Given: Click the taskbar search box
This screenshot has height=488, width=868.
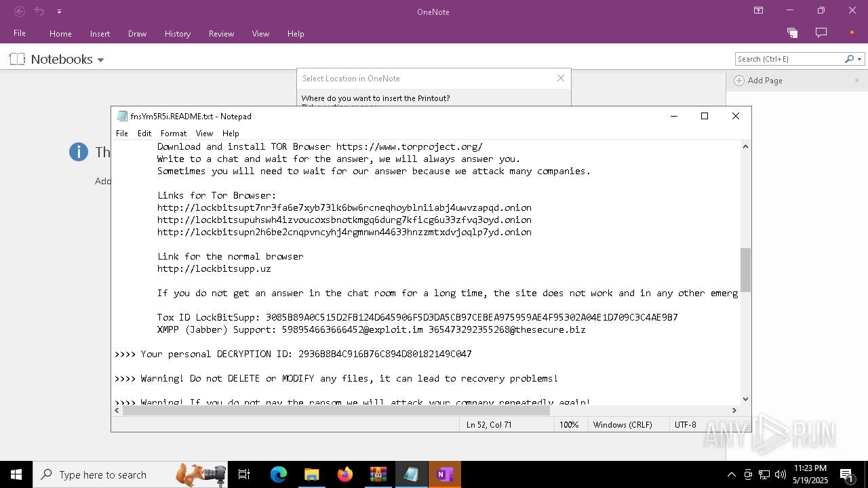Looking at the screenshot, I should coord(131,474).
